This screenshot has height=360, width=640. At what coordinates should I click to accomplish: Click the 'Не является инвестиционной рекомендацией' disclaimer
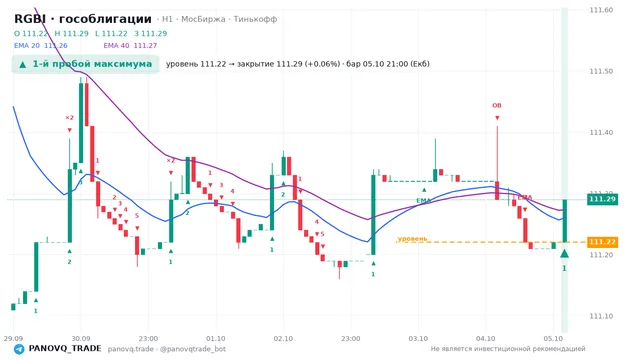tap(508, 349)
